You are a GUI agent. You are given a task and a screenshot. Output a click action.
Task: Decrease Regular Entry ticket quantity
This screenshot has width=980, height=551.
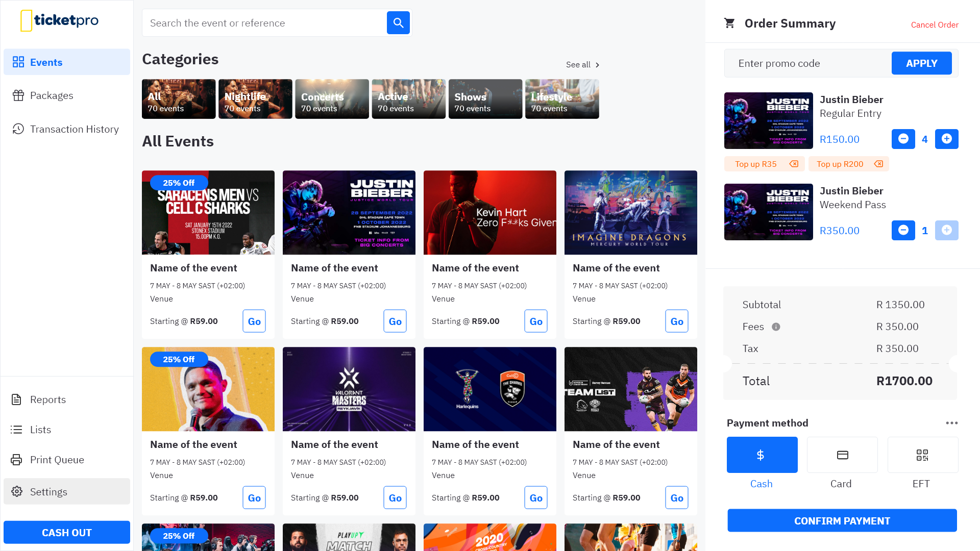(x=903, y=139)
